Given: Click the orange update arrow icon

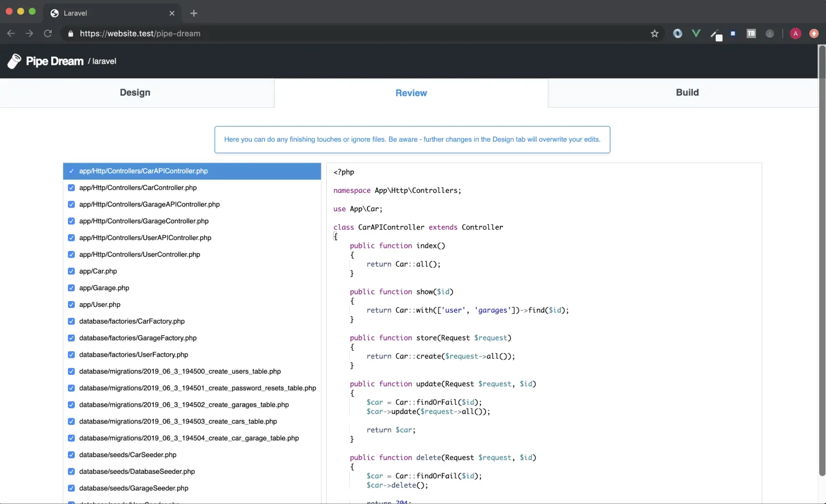Looking at the screenshot, I should tap(814, 33).
